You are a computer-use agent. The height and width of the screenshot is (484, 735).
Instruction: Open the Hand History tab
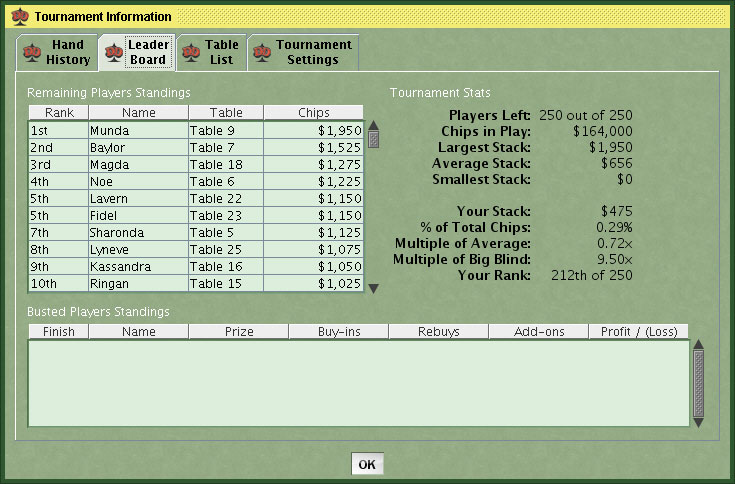click(x=67, y=52)
